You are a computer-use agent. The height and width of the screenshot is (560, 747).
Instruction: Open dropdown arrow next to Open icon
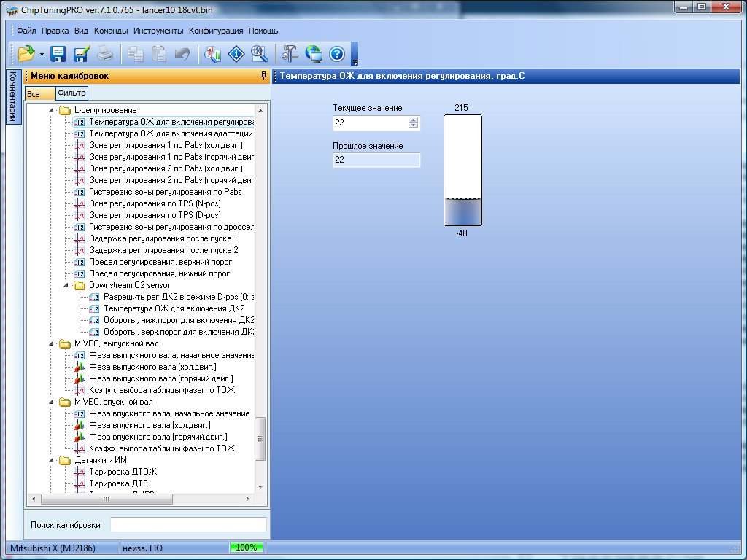point(42,54)
